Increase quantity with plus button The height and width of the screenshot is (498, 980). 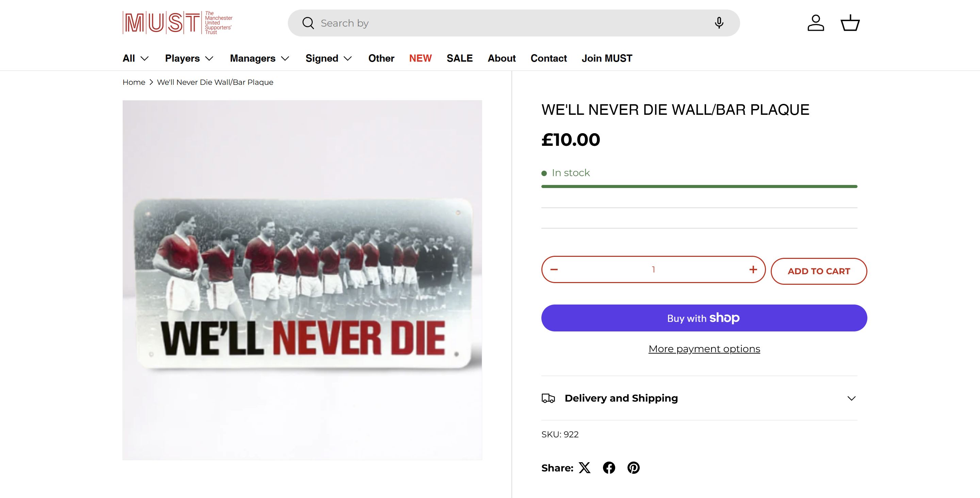click(x=753, y=269)
